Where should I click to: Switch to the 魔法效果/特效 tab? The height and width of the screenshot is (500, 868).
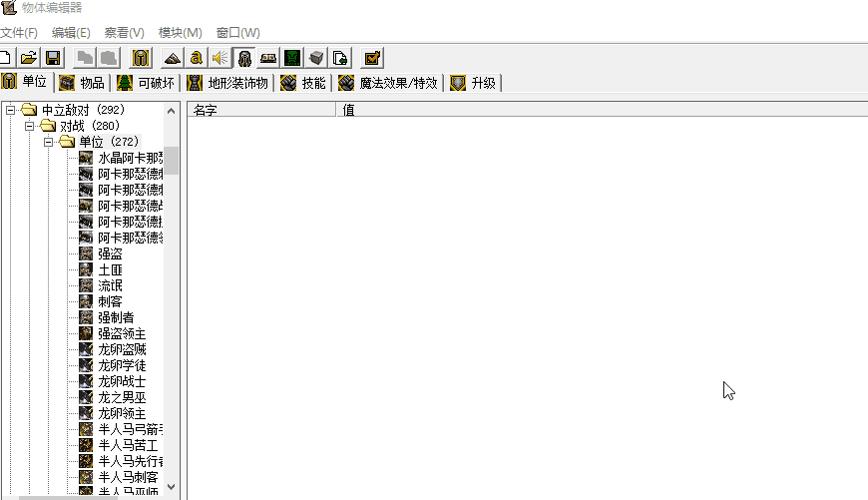(x=389, y=83)
